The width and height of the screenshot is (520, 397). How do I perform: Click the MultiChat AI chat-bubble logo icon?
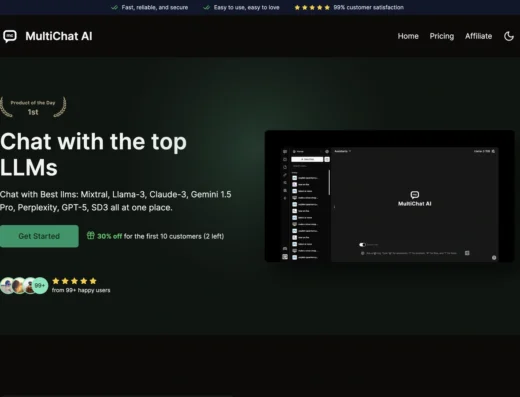pos(10,36)
